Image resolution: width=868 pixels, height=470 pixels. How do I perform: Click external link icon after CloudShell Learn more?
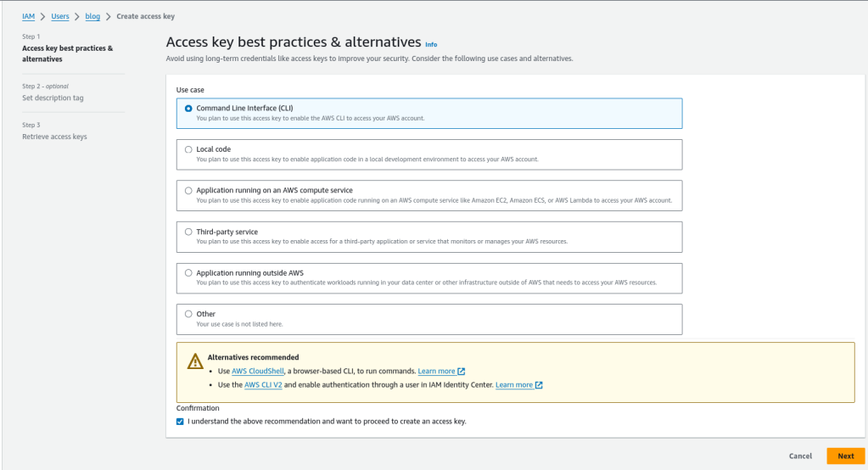[462, 372]
